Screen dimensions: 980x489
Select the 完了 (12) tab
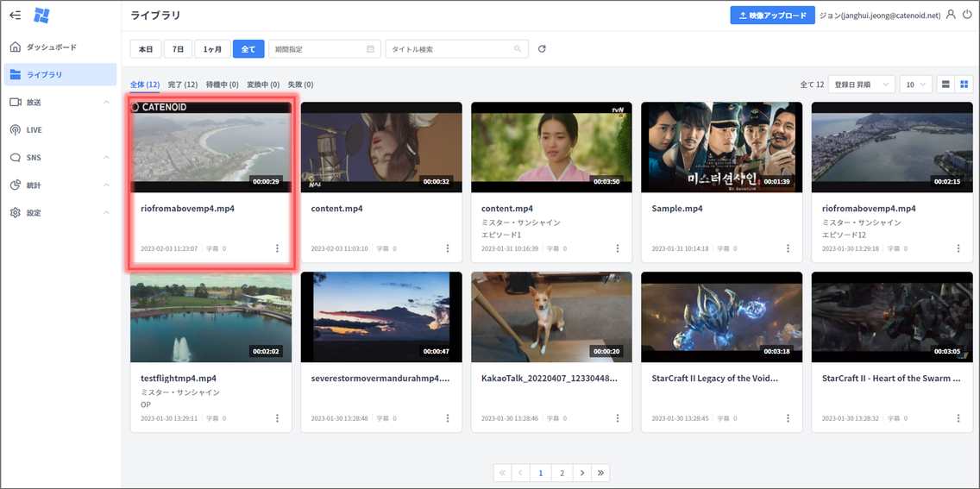(183, 85)
